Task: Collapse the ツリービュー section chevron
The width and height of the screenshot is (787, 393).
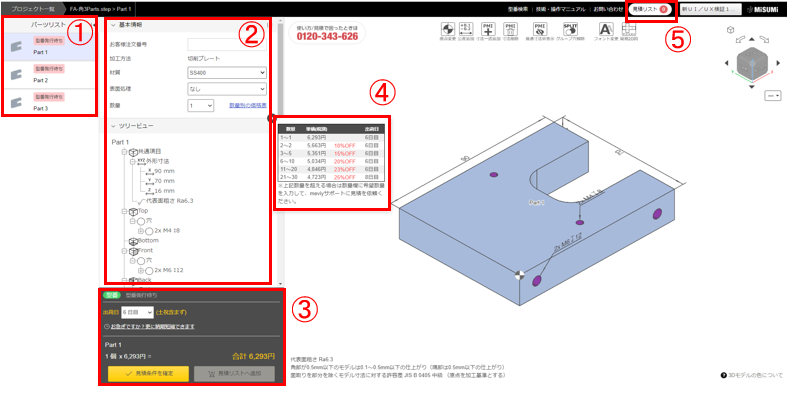Action: tap(113, 125)
